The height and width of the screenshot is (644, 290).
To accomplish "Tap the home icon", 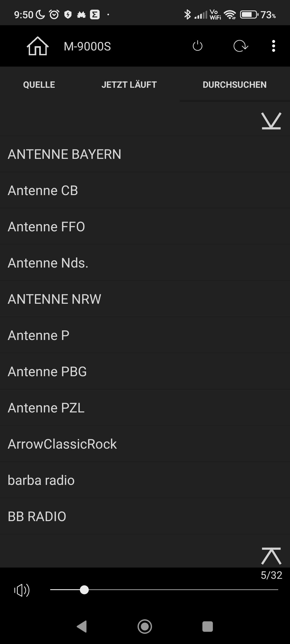I will click(38, 46).
